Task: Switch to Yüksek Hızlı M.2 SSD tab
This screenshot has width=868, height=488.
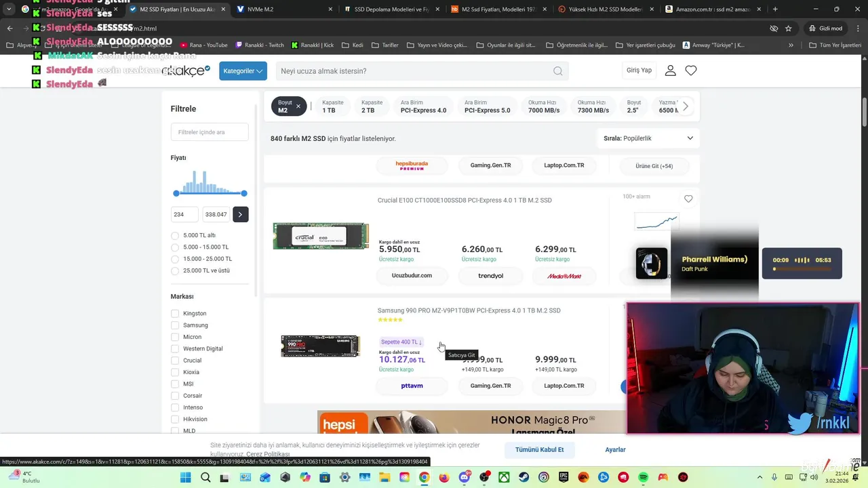Action: (x=606, y=9)
